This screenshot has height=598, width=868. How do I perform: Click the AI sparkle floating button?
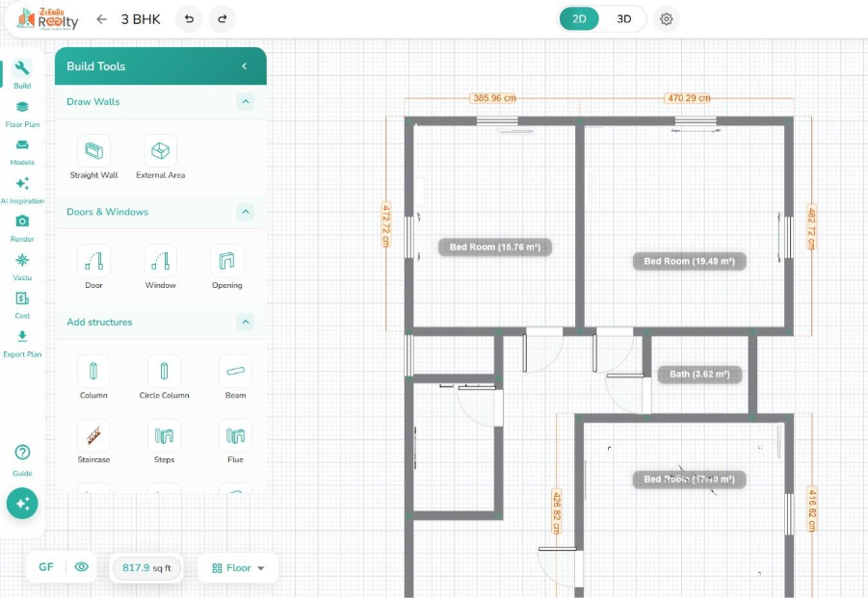22,504
